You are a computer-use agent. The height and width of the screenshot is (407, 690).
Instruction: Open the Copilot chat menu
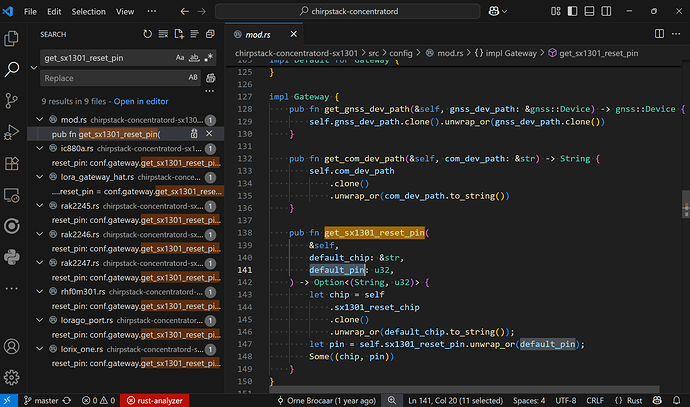point(498,11)
